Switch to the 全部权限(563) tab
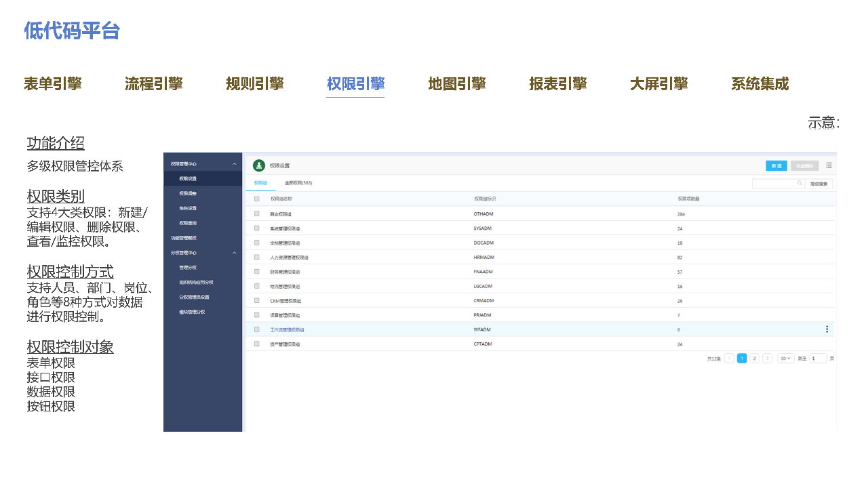This screenshot has height=488, width=868. (x=298, y=183)
